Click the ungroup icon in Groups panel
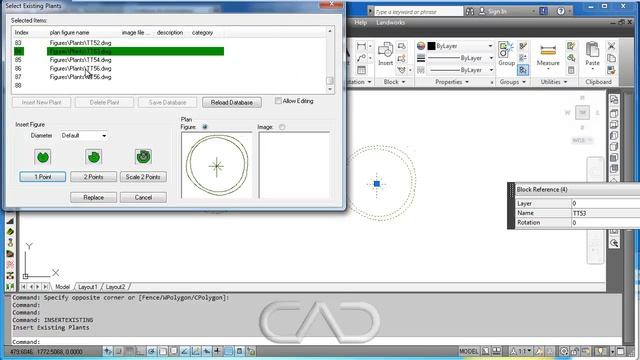Screen dimensions: 640x360 (x=523, y=46)
